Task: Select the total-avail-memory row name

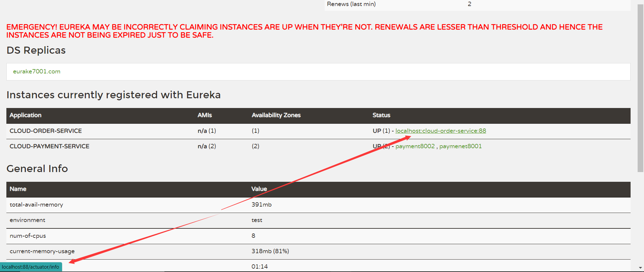Action: (x=36, y=205)
